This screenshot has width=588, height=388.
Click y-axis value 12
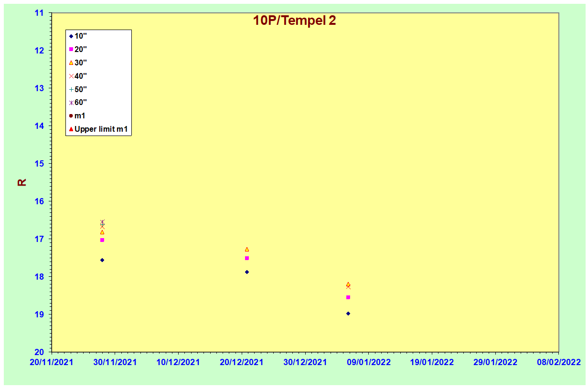coord(39,51)
